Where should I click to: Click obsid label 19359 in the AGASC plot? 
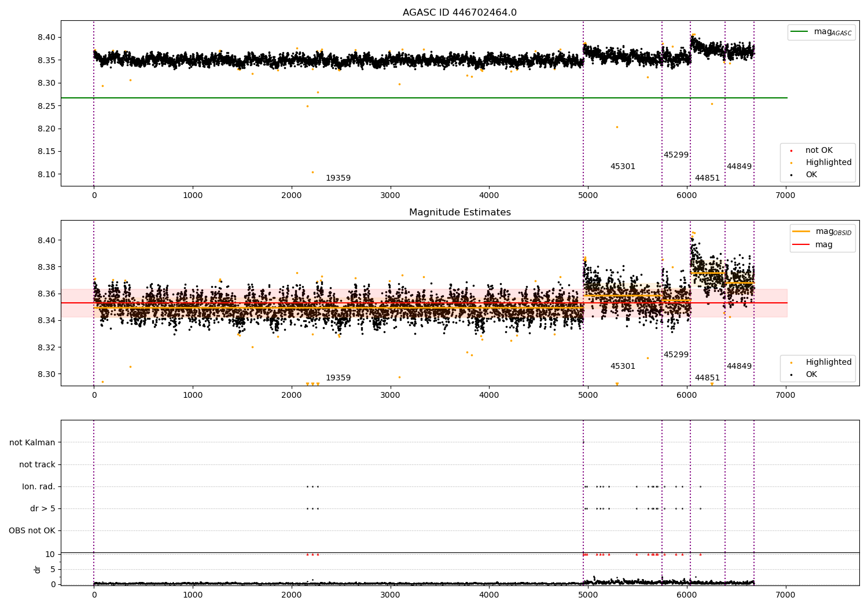[338, 178]
